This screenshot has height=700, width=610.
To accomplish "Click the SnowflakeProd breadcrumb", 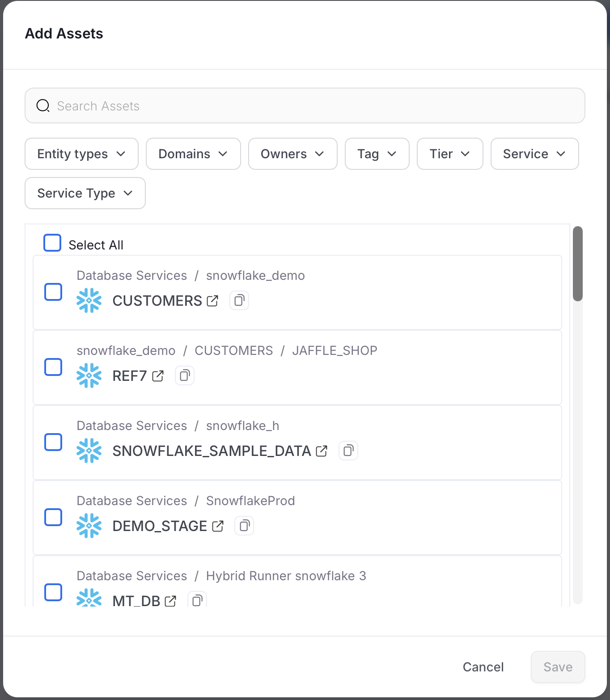I will coord(250,501).
